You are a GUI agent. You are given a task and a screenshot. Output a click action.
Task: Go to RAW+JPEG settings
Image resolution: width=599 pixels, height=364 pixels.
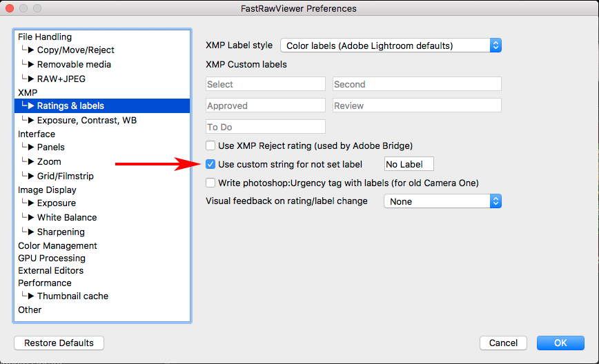[x=61, y=79]
